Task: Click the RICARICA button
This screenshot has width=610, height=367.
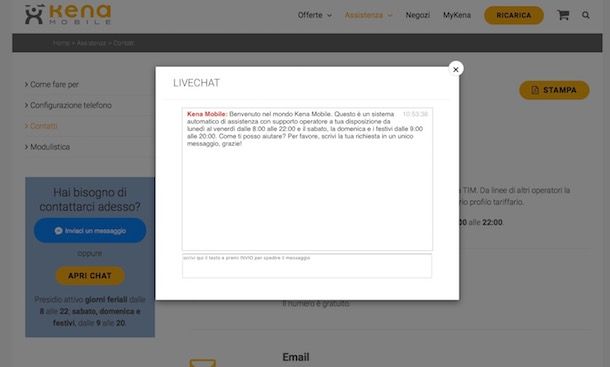Action: pyautogui.click(x=514, y=15)
